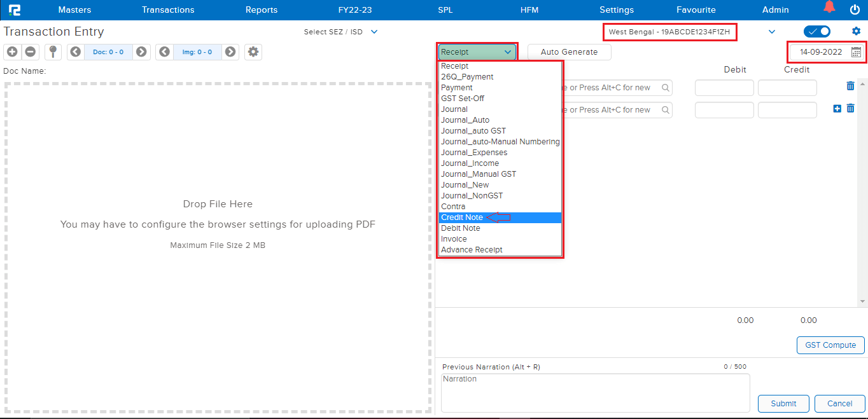868x419 pixels.
Task: Select Credit Note from voucher list
Action: pyautogui.click(x=462, y=217)
